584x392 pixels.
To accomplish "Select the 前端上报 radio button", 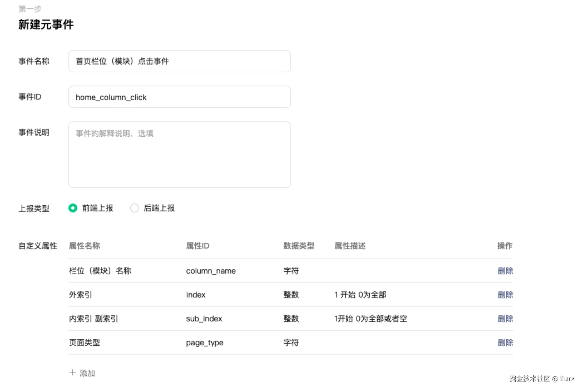I will (x=73, y=208).
